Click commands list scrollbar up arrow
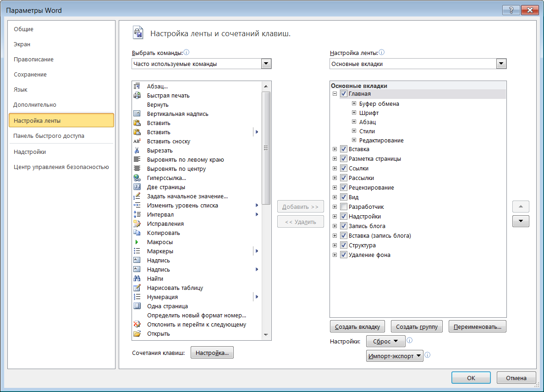This screenshot has height=392, width=544. [x=266, y=86]
